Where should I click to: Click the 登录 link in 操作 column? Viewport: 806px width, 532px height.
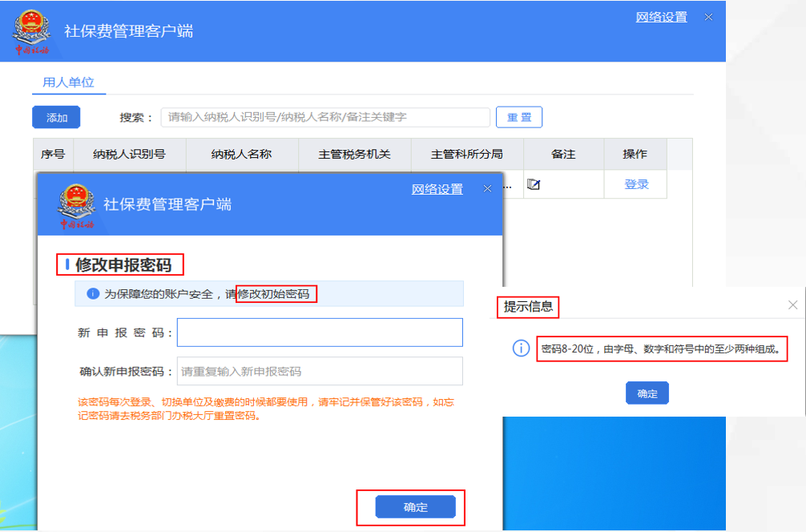tap(636, 184)
